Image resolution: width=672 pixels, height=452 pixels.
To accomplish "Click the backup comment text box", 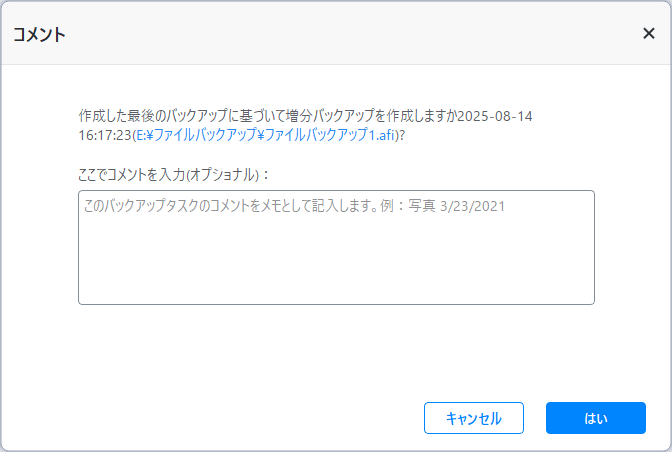I will coord(336,247).
